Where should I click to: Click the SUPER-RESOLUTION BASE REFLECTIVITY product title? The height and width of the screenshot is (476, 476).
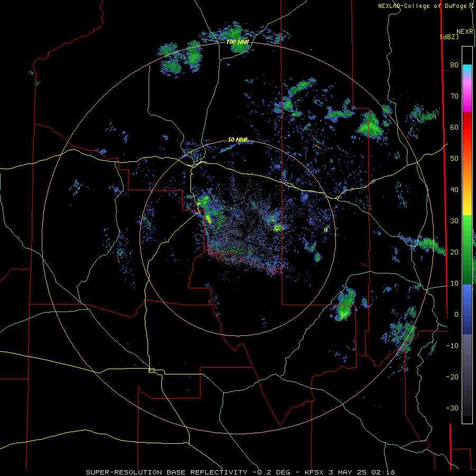coord(167,472)
